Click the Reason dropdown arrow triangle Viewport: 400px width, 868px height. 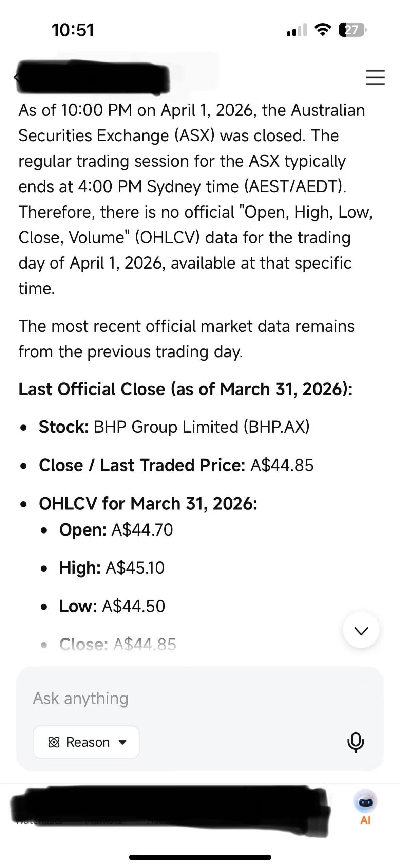122,743
